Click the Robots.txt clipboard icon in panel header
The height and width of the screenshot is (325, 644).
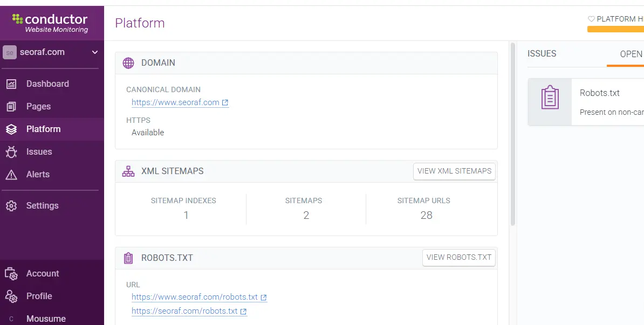coord(128,258)
